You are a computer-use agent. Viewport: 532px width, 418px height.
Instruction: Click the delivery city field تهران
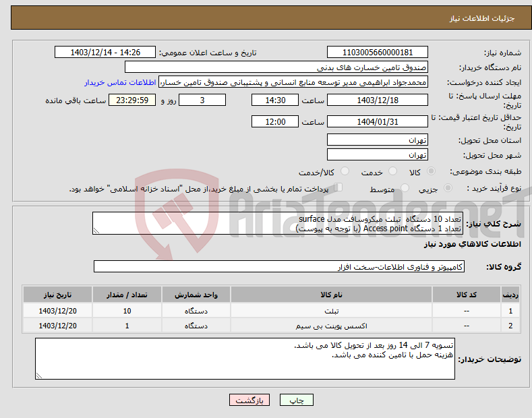click(x=378, y=154)
